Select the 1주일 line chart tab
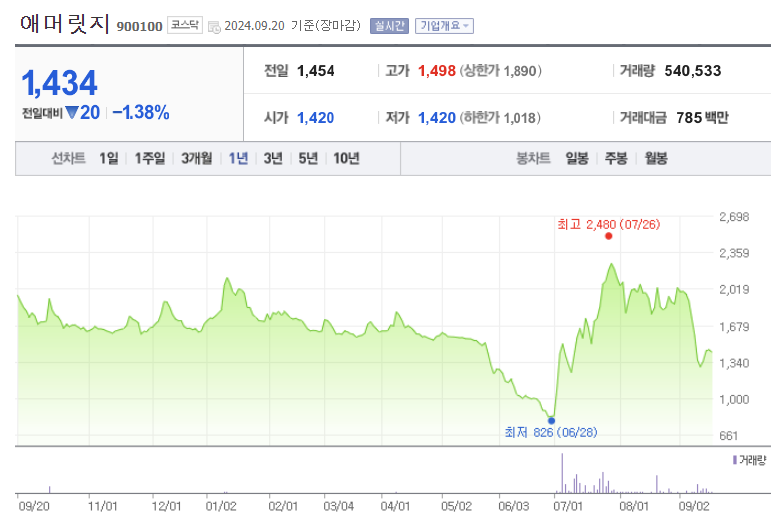771x519 pixels. click(150, 158)
